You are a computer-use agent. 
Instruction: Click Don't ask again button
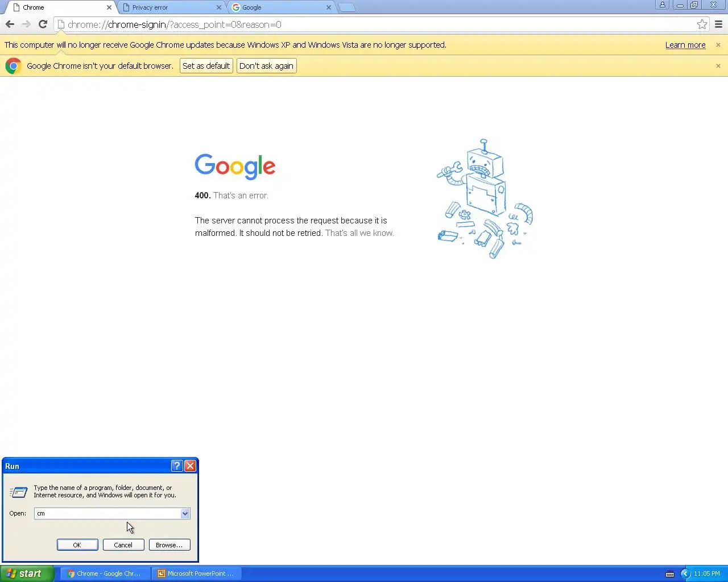[x=266, y=66]
